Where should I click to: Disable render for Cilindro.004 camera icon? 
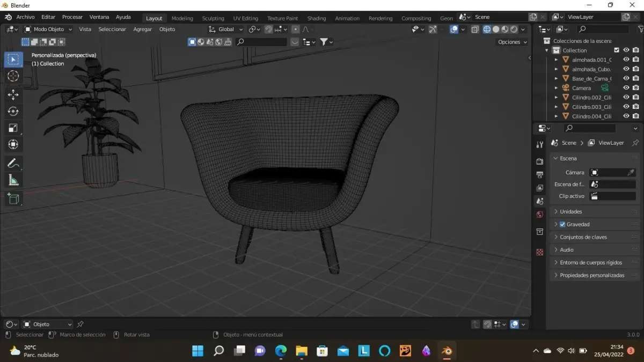tap(636, 116)
